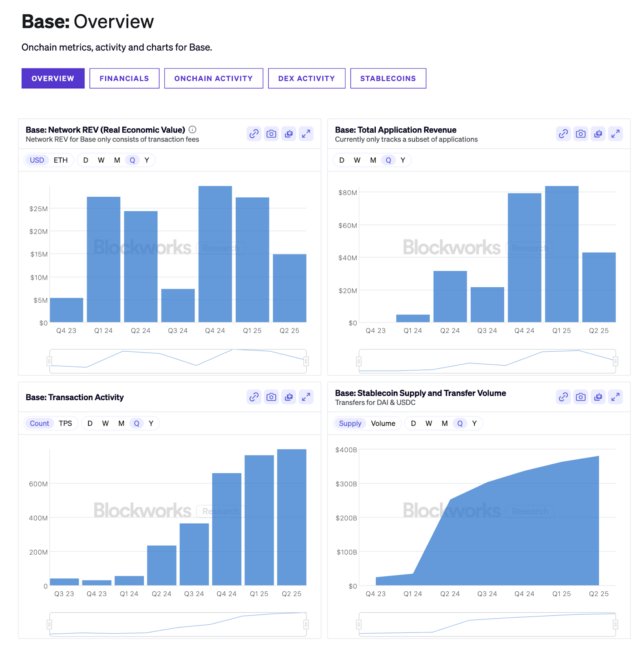644x652 pixels.
Task: Click info icon beside Network REV title
Action: [192, 130]
